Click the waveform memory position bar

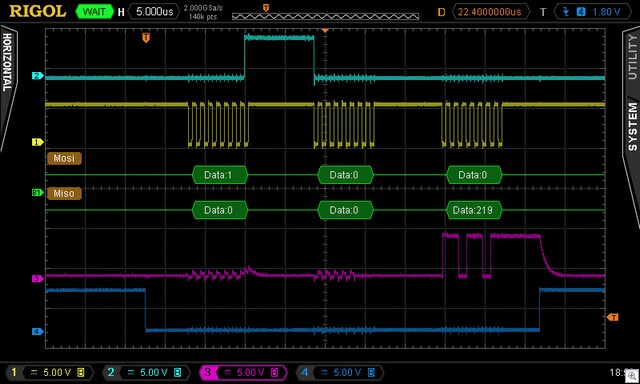[325, 17]
